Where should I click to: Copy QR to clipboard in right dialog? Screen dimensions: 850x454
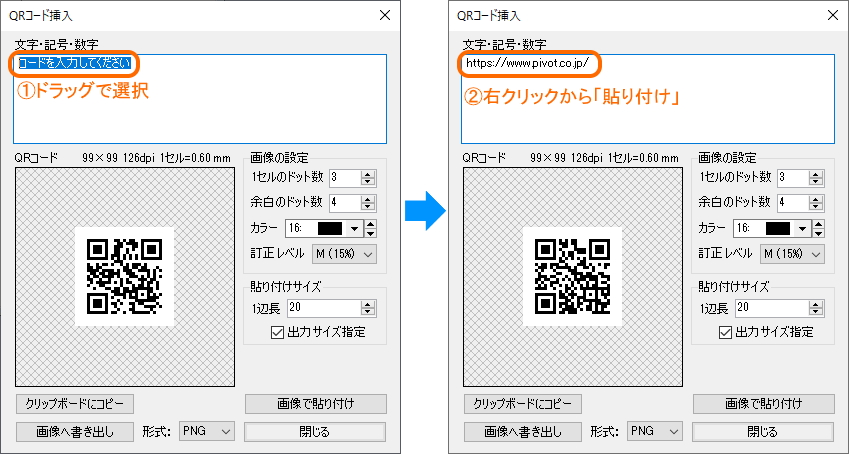coord(523,404)
